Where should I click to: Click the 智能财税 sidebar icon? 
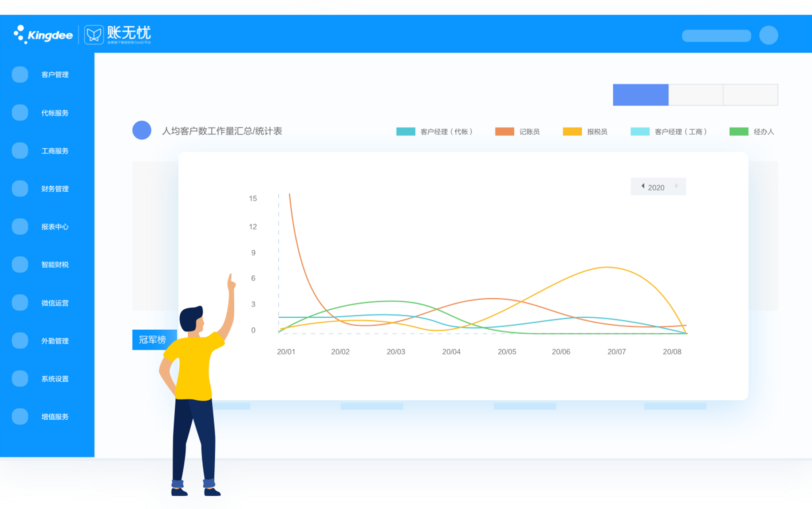[x=20, y=264]
